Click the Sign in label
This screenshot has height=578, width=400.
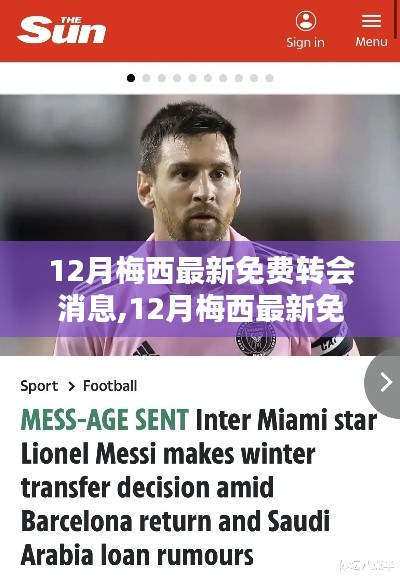[x=306, y=42]
